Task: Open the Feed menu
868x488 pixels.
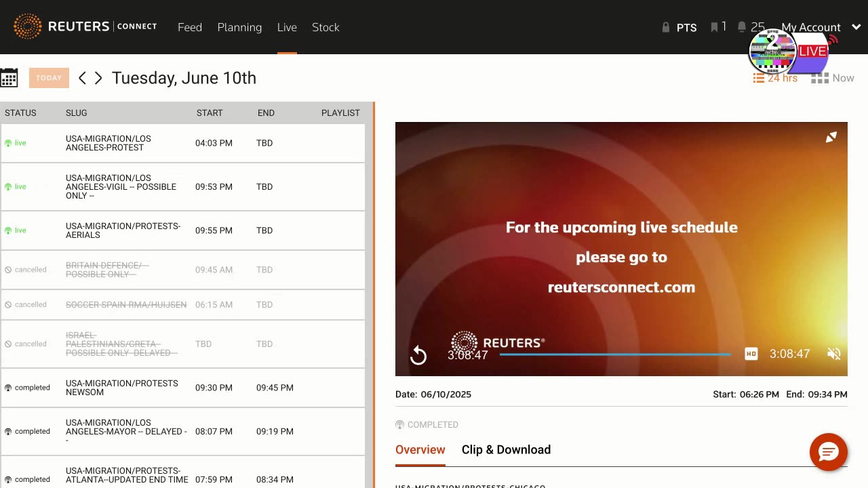Action: pos(190,27)
